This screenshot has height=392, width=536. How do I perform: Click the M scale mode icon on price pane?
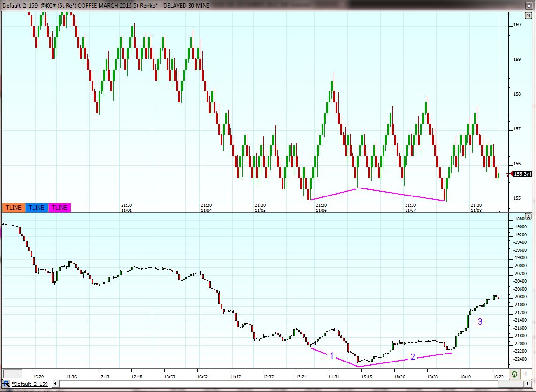tap(528, 15)
